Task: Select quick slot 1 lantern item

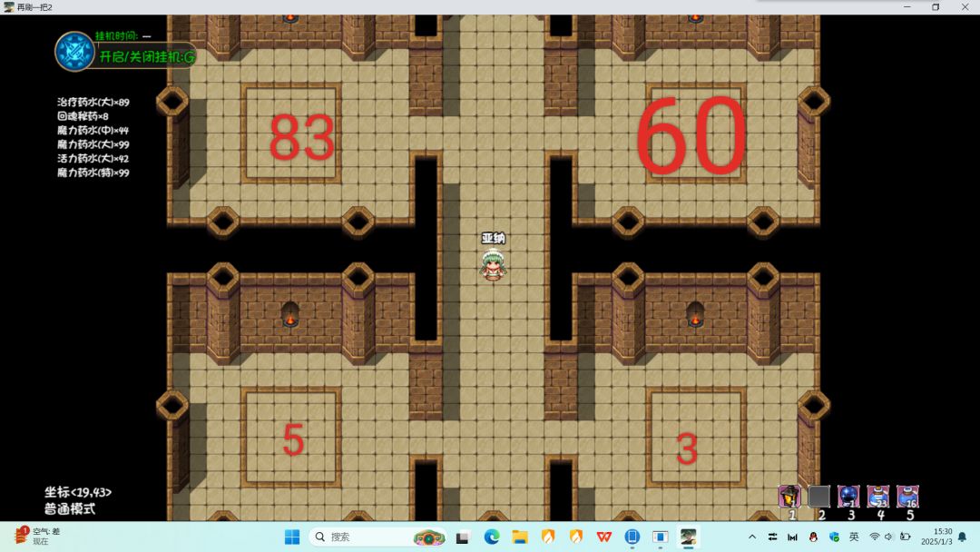Action: click(x=789, y=497)
